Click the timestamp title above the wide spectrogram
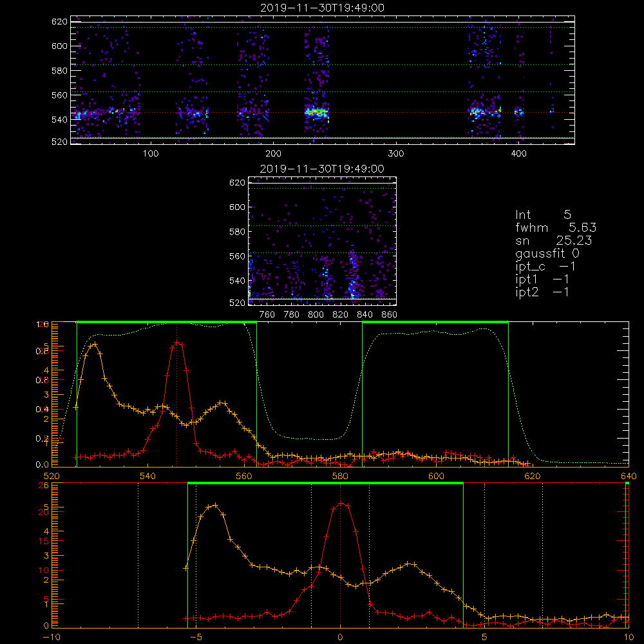644x644 pixels. (323, 8)
